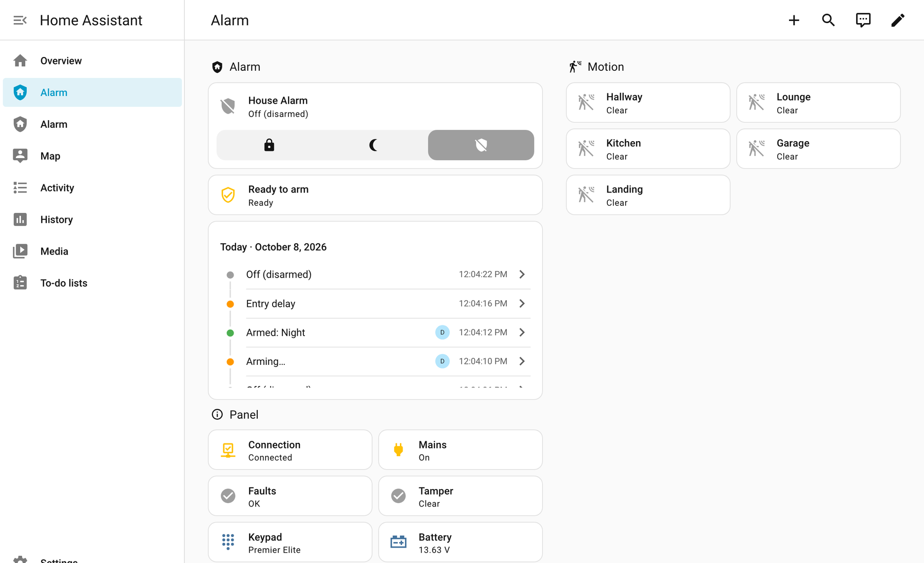Arm away with the lock button
Screen dimensions: 924x563
click(269, 145)
